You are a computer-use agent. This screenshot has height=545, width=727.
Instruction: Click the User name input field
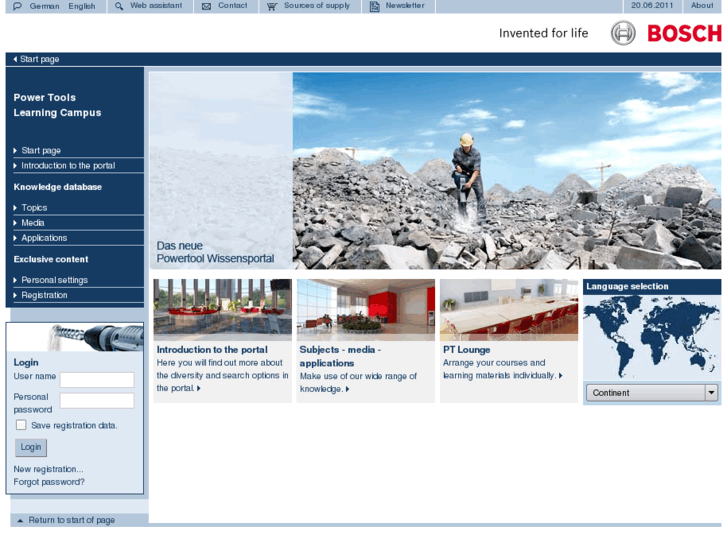[97, 380]
